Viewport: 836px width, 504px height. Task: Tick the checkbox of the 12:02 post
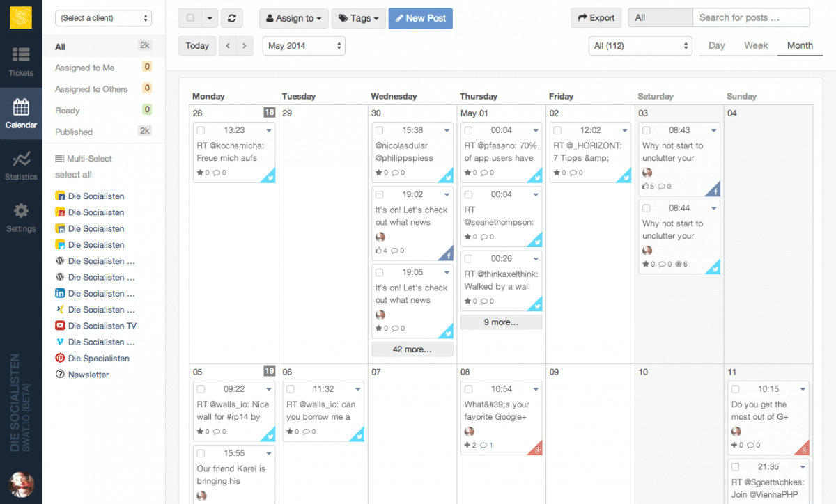point(557,130)
